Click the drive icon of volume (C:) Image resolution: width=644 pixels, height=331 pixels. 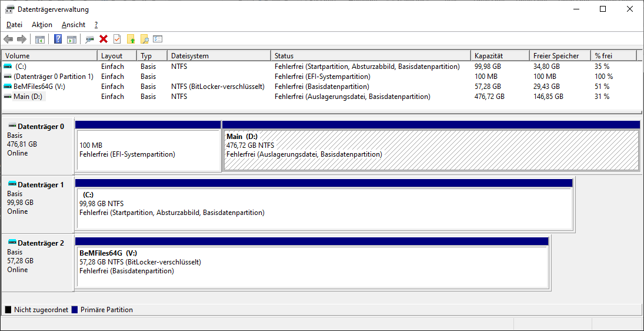click(8, 66)
